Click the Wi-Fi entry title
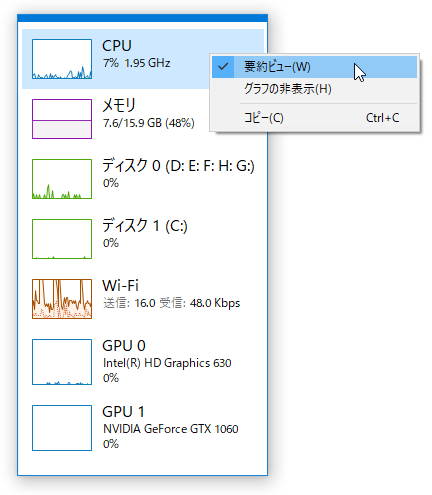The image size is (432, 495). click(120, 286)
